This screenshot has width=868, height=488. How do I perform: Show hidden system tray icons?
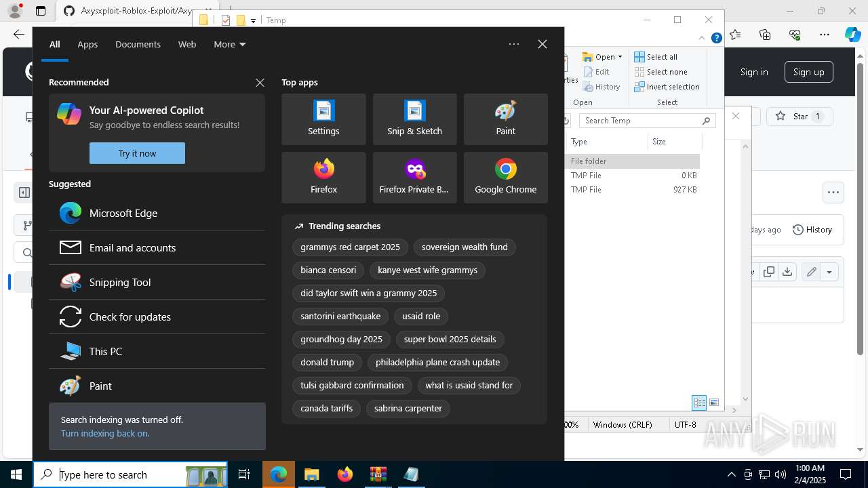click(731, 474)
